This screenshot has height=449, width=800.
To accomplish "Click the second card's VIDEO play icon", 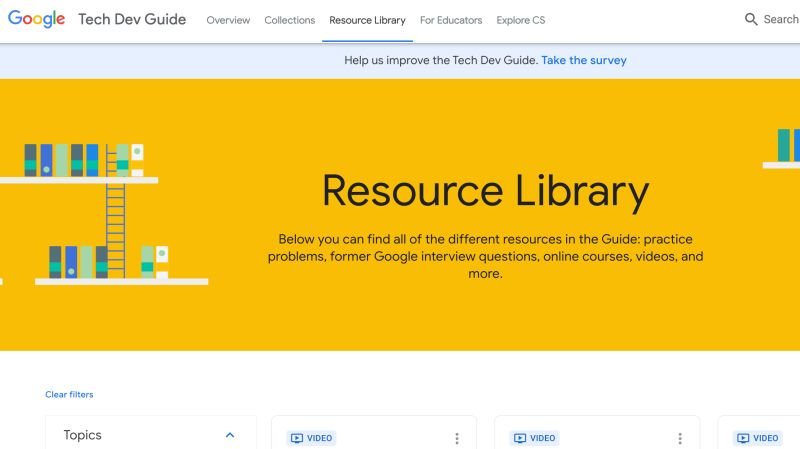I will (x=520, y=438).
